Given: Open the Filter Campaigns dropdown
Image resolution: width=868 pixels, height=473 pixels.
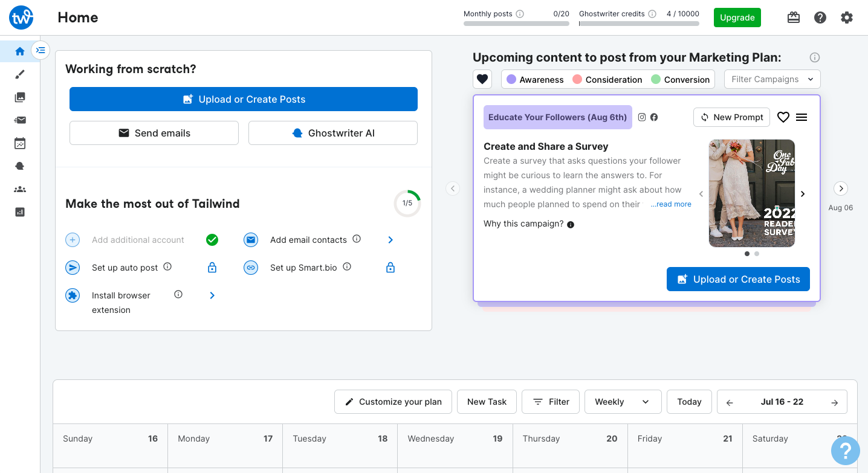Looking at the screenshot, I should 772,79.
